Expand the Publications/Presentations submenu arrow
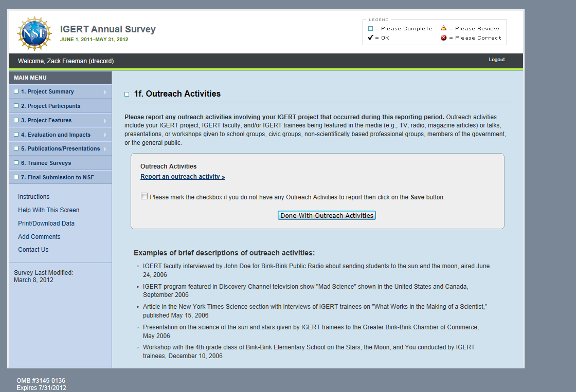 [x=105, y=149]
